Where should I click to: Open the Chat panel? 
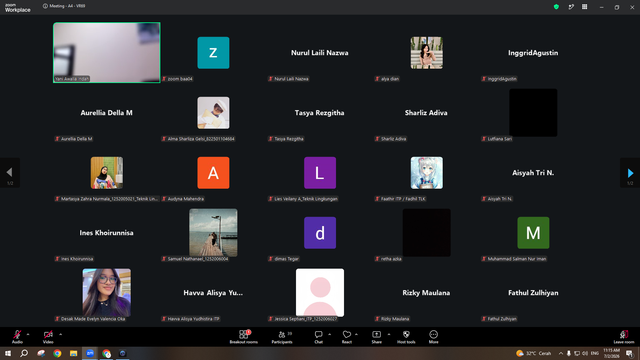318,337
